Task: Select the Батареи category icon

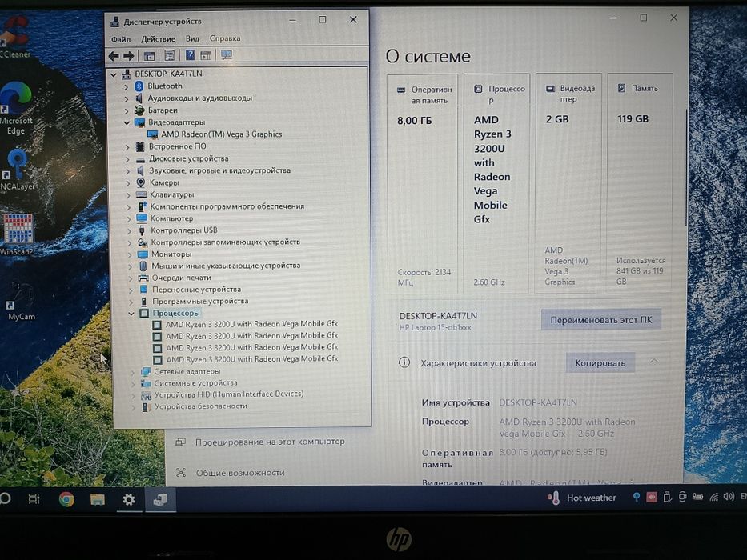Action: coord(139,110)
